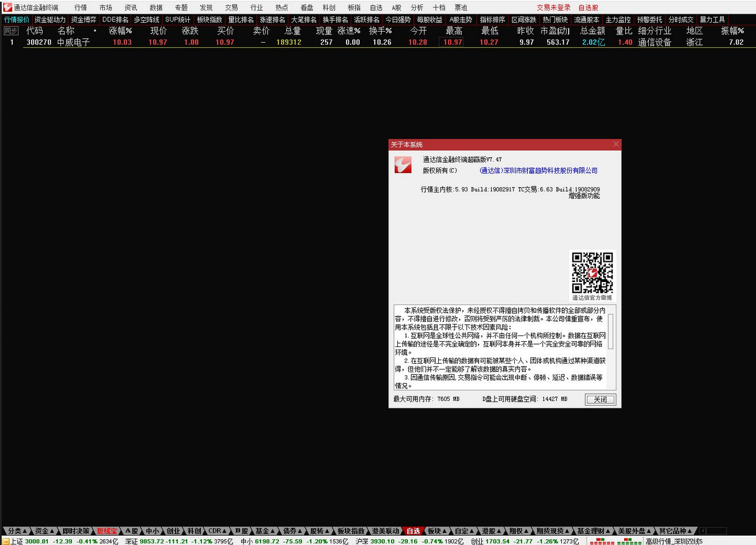Viewport: 756px width, 545px height.
Task: Select the 热门板块 toolbar tab
Action: [555, 20]
